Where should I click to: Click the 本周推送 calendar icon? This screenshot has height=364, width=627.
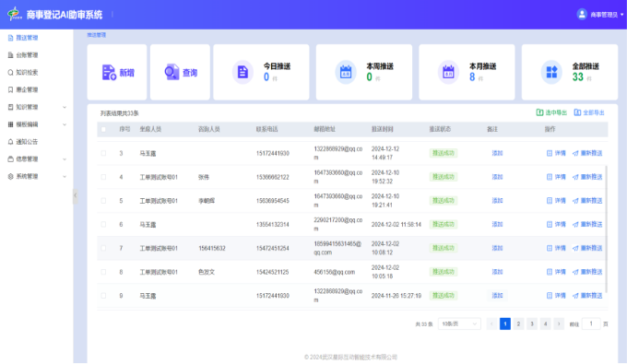(x=346, y=72)
